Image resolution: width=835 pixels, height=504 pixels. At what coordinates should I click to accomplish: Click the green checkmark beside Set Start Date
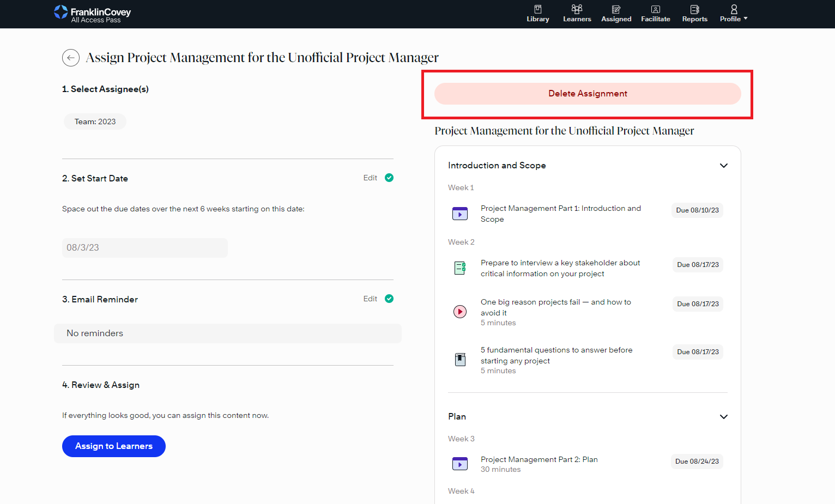[x=389, y=178]
